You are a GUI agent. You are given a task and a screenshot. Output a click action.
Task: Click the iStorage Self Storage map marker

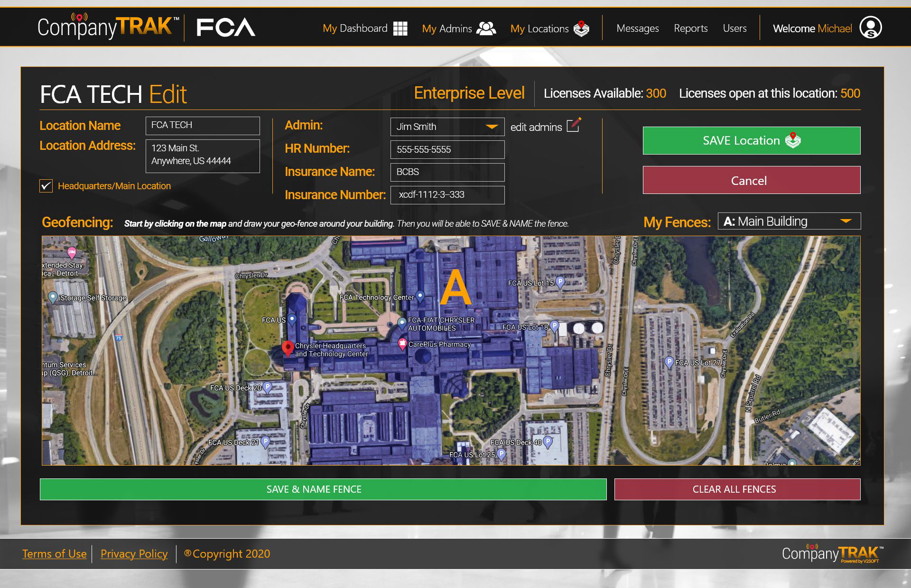pyautogui.click(x=53, y=297)
